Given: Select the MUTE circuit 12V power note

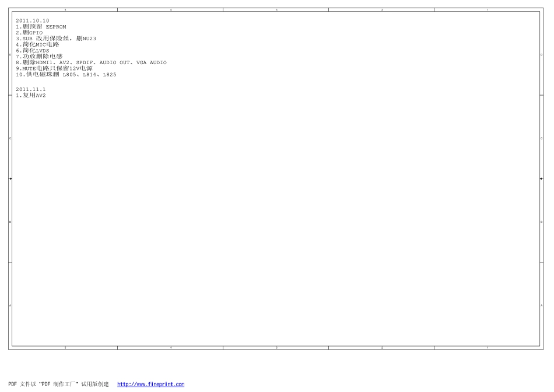Looking at the screenshot, I should coord(54,68).
